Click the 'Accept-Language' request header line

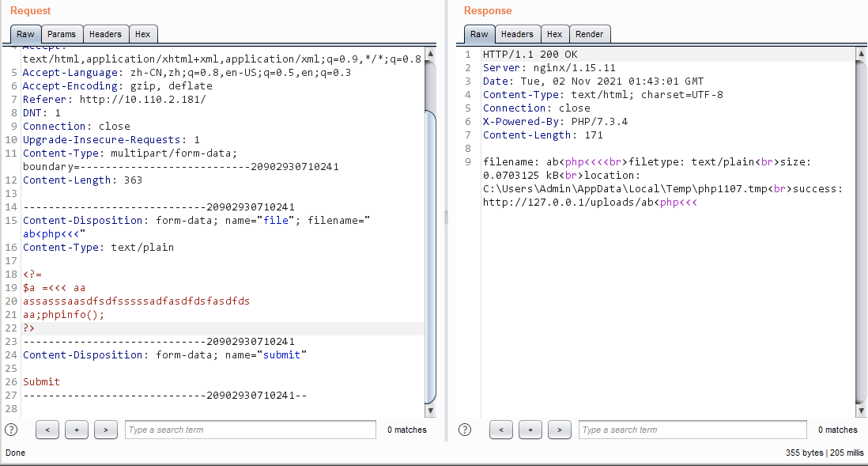[x=187, y=73]
